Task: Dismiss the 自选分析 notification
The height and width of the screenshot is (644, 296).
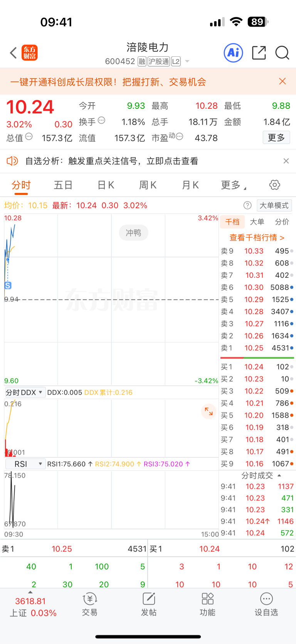Action: coord(286,161)
